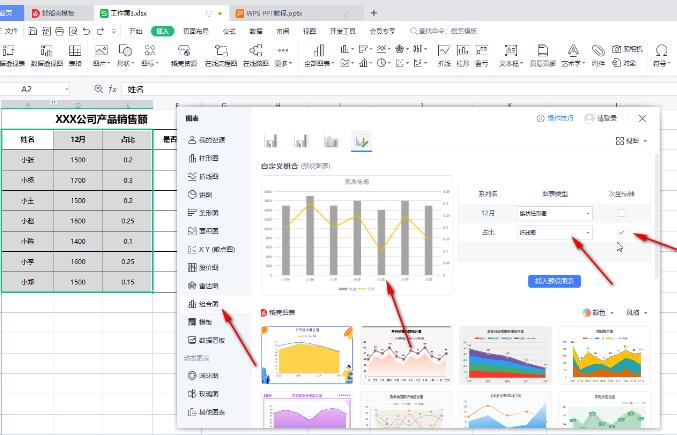
Task: Pick the fourth combo chart subtype icon
Action: [x=360, y=143]
